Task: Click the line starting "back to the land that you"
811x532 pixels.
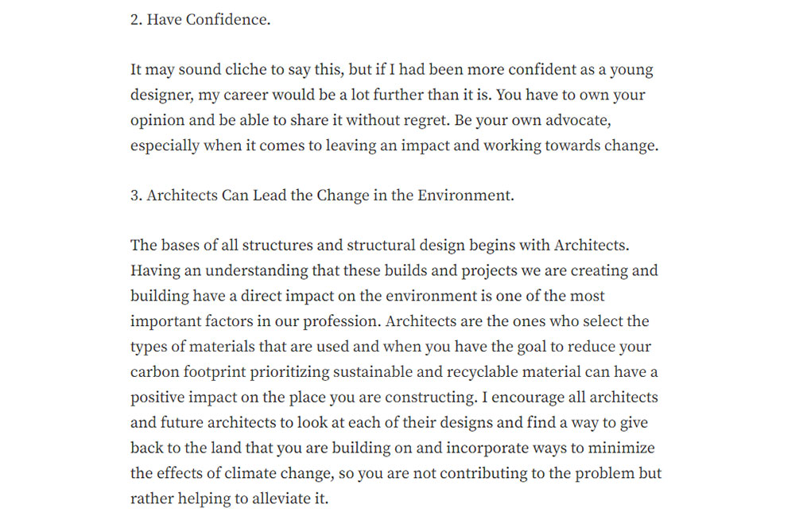Action: coord(392,449)
